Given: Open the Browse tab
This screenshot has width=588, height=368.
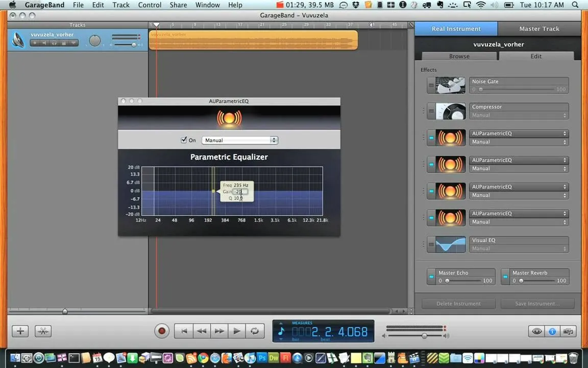Looking at the screenshot, I should (x=459, y=56).
